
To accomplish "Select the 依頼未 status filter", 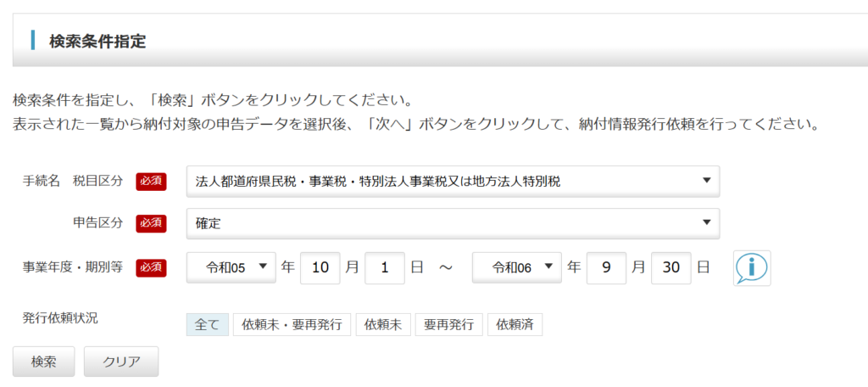I will 383,324.
